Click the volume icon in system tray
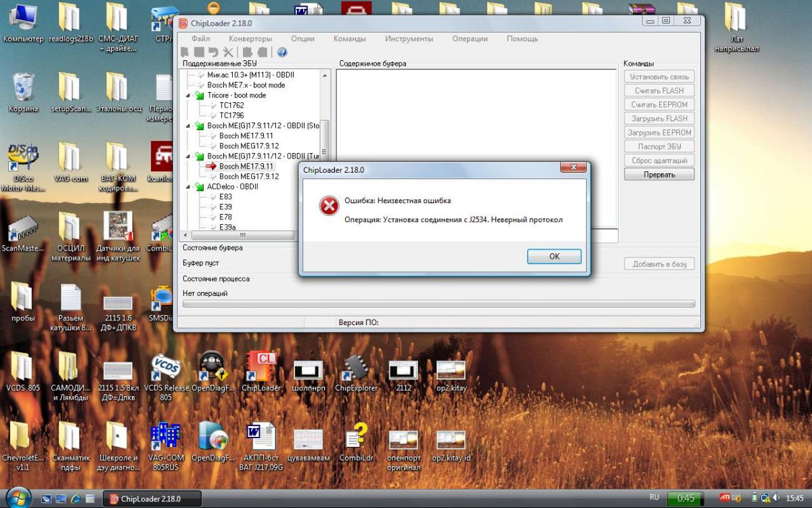 coord(775,498)
